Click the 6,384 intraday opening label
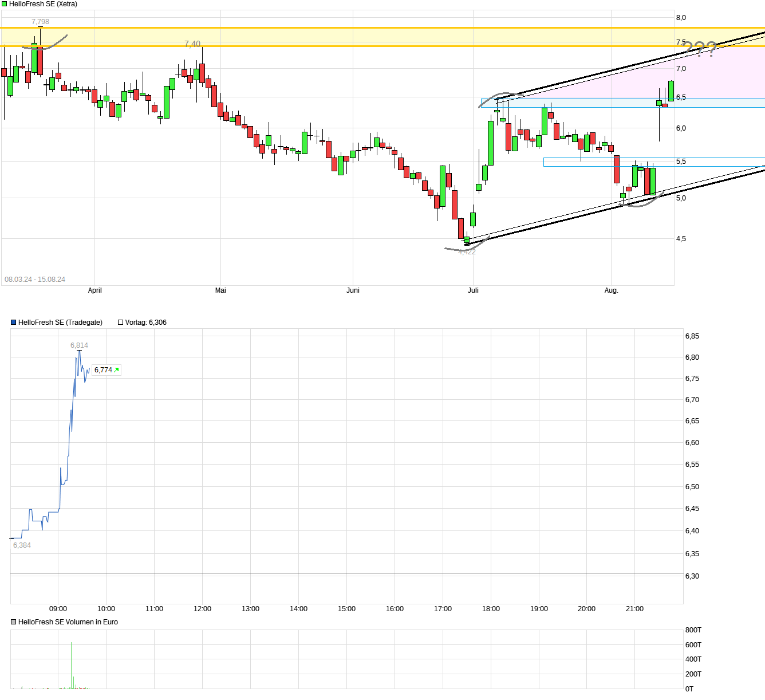This screenshot has height=700, width=765. click(x=22, y=545)
